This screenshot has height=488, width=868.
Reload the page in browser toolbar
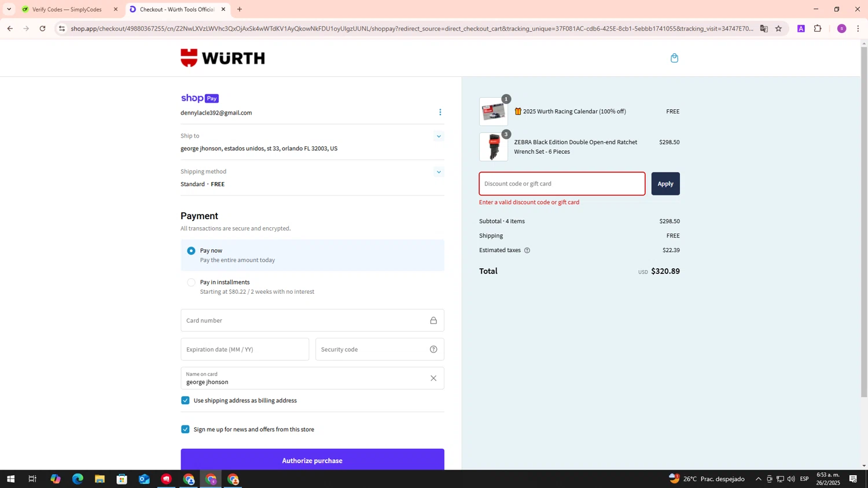click(42, 28)
